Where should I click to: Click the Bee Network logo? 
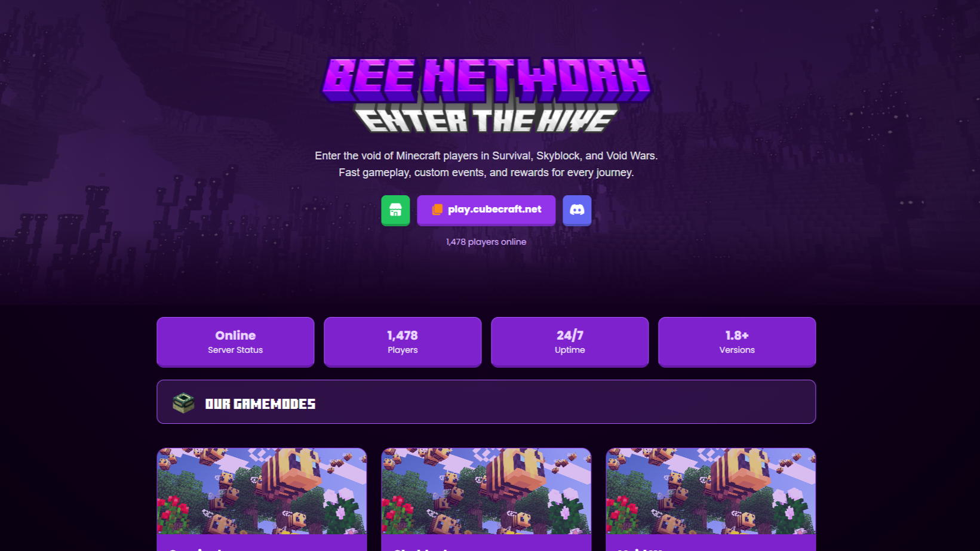point(486,79)
